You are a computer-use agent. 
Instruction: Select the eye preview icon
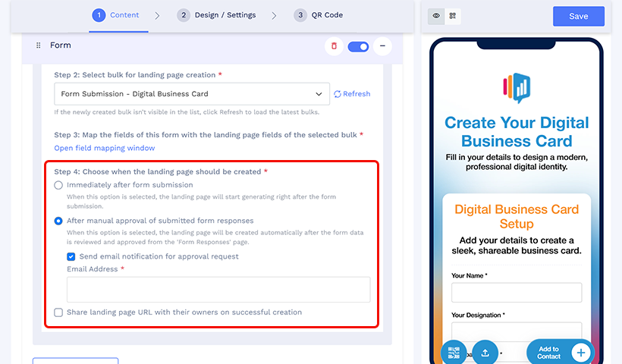[436, 16]
